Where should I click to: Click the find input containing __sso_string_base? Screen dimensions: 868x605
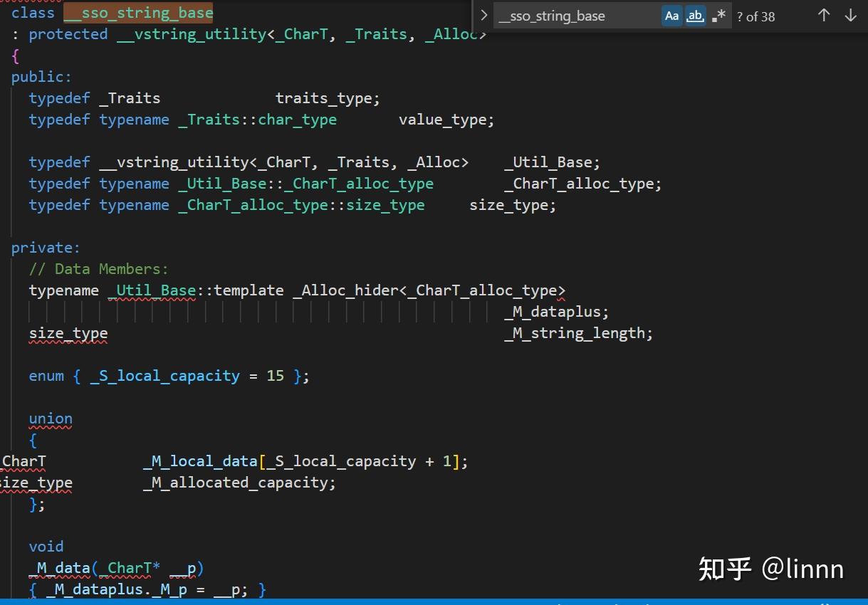576,16
